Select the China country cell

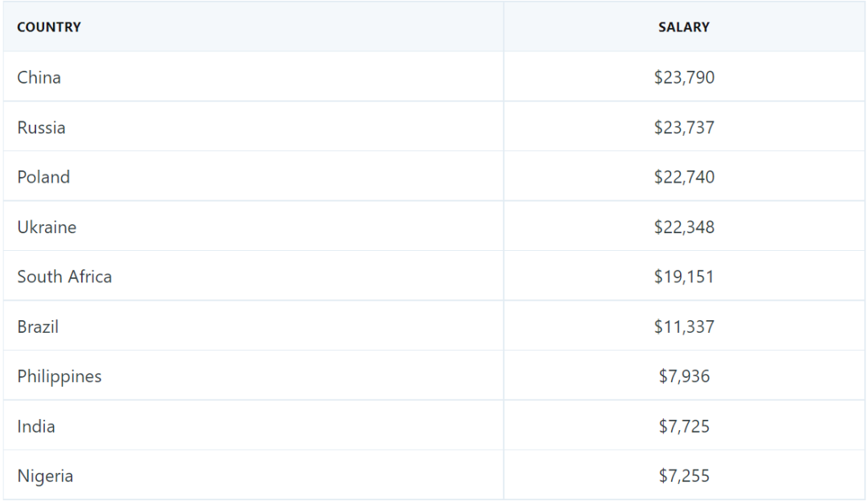(x=39, y=77)
